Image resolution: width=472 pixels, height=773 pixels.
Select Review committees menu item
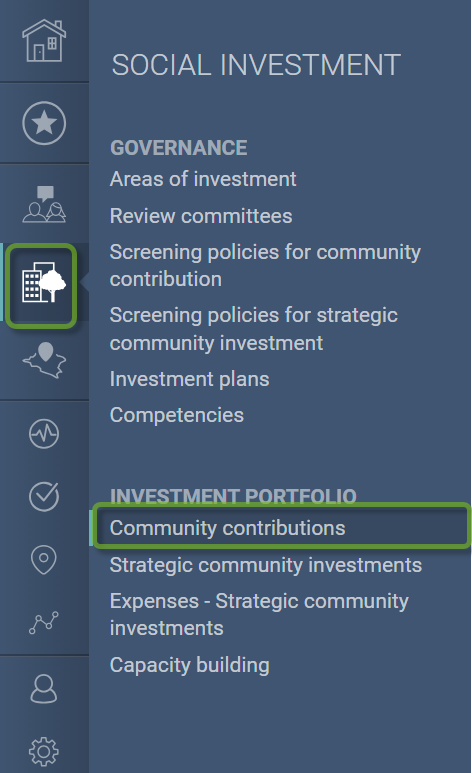click(201, 216)
